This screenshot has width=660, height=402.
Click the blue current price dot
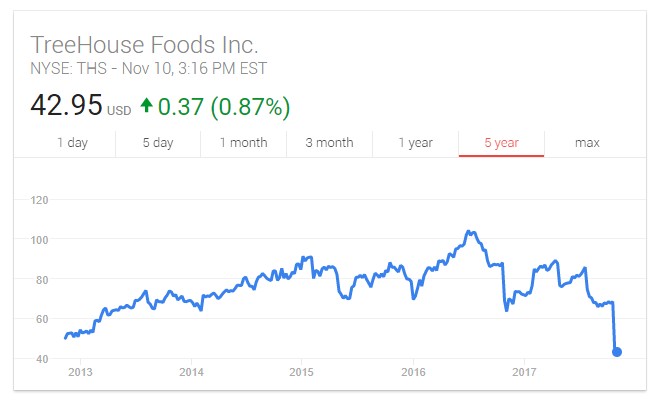tap(617, 352)
